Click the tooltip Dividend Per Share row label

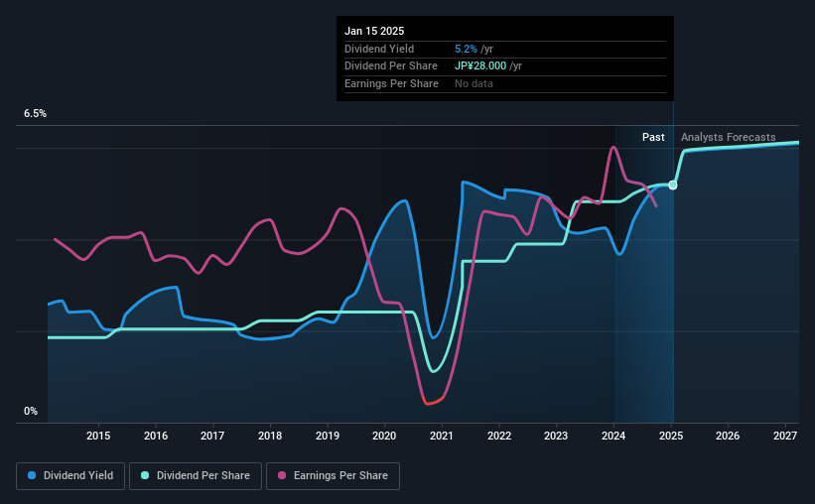pyautogui.click(x=391, y=66)
